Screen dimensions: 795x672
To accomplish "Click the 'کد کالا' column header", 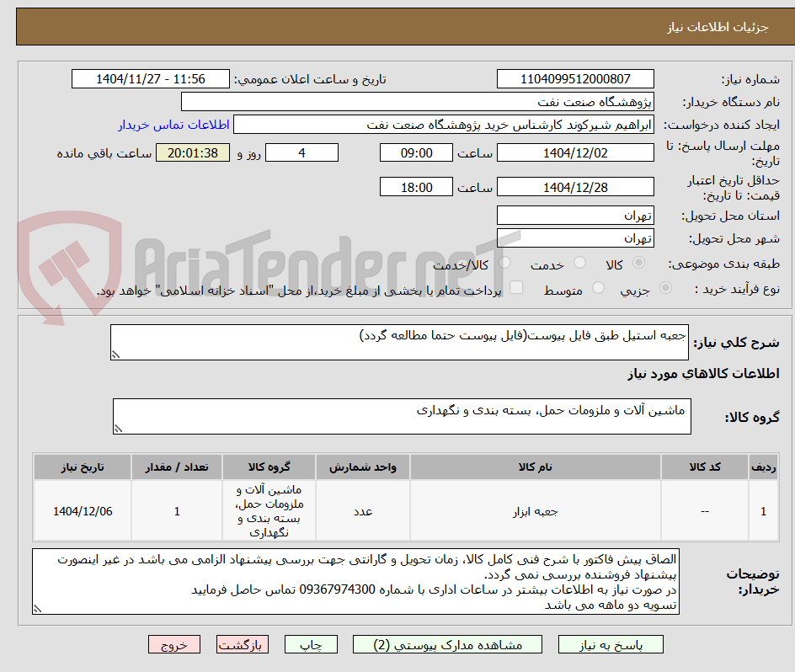I will point(705,467).
